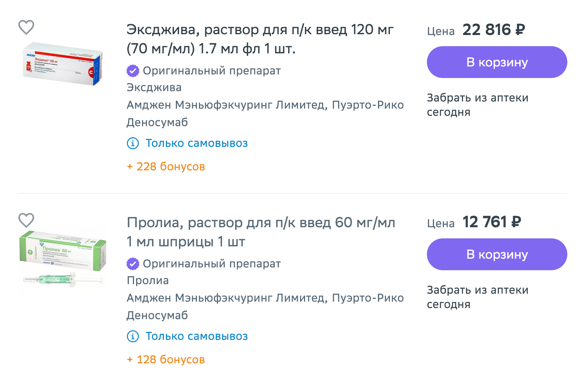Click 'Оригинальный препарат' label under Эксджива
588x390 pixels.
[x=212, y=71]
